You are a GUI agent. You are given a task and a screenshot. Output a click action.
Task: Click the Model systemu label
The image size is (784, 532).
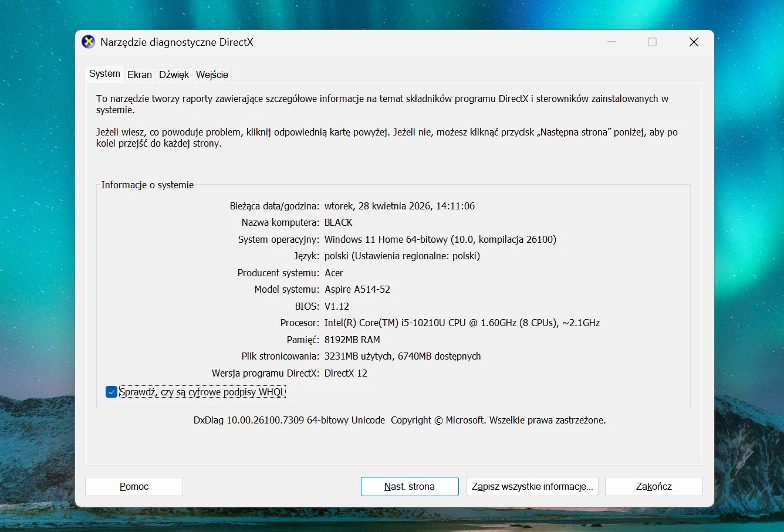pos(287,289)
